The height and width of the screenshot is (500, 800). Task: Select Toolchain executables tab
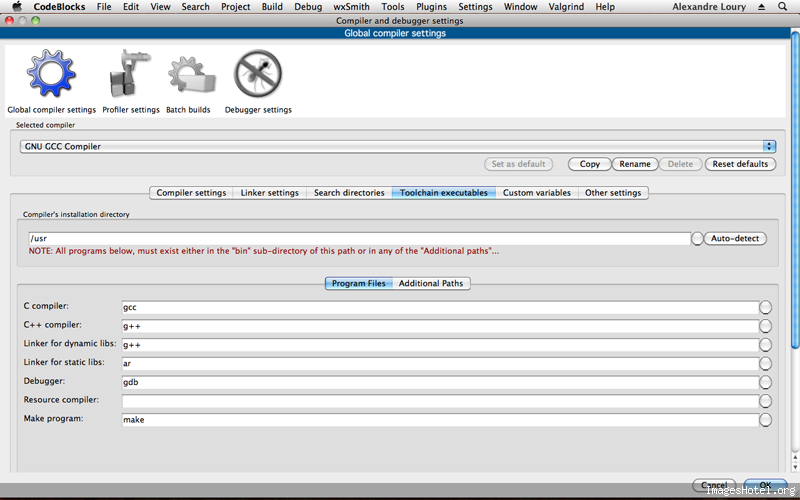coord(443,193)
